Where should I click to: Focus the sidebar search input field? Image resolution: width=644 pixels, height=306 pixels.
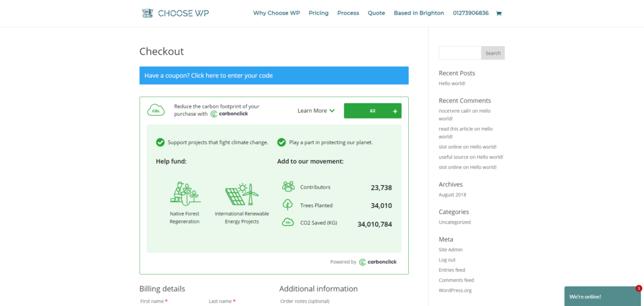tap(460, 53)
